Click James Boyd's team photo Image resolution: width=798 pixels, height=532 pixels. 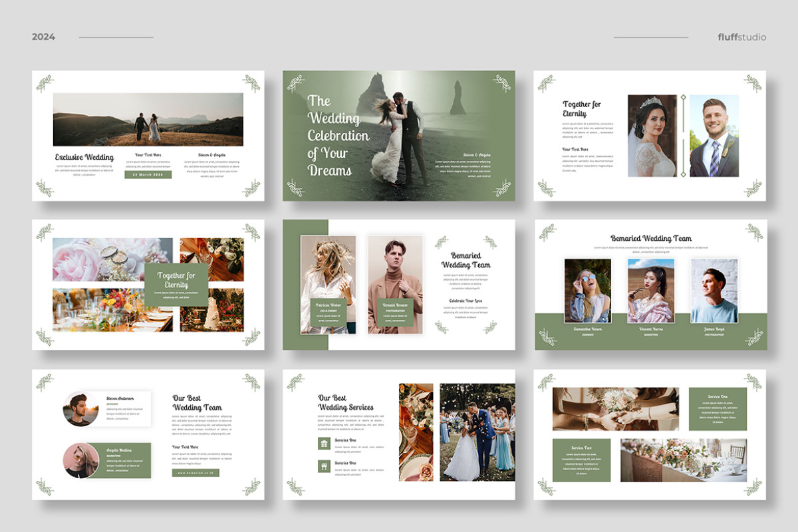pos(714,291)
